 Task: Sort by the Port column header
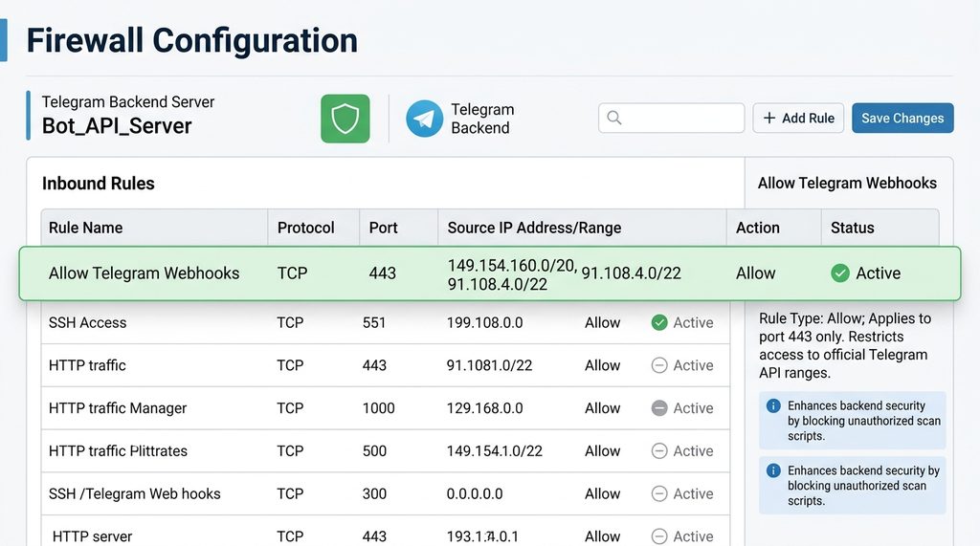click(383, 228)
